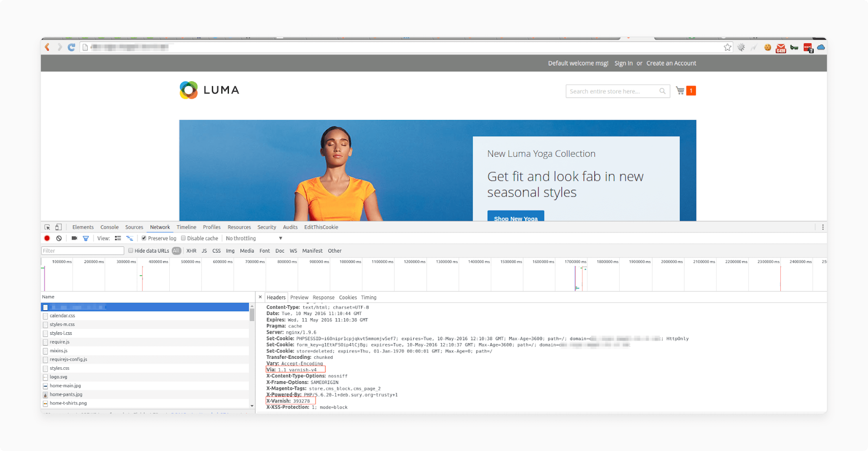
Task: Clear the network log with the clear icon
Action: click(59, 238)
